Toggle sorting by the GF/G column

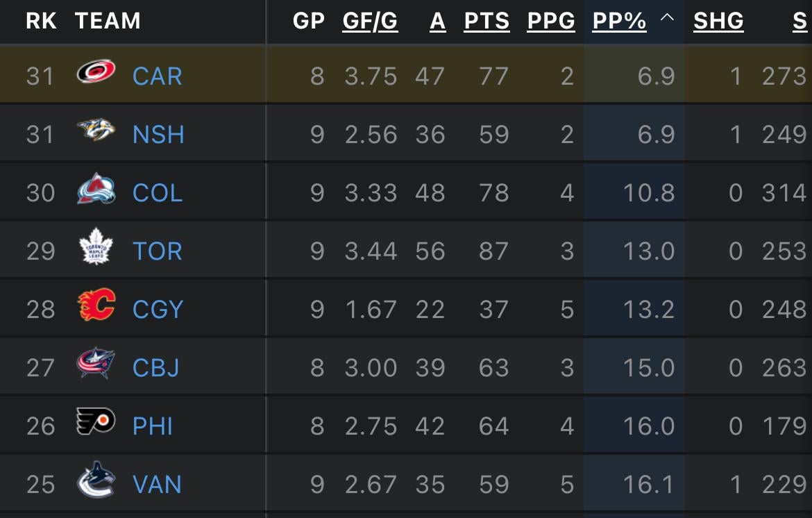click(369, 21)
